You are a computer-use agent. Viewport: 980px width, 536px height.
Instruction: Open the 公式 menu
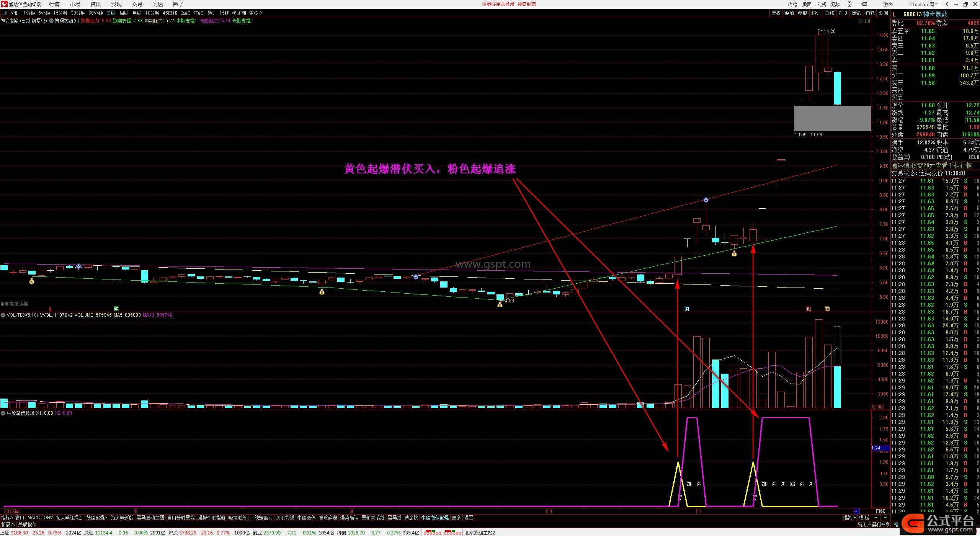click(822, 4)
